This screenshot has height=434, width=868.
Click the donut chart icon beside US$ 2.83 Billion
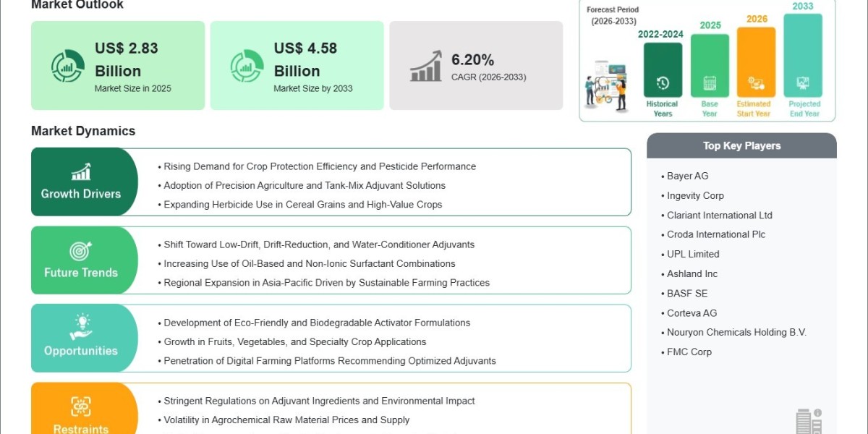click(x=67, y=66)
